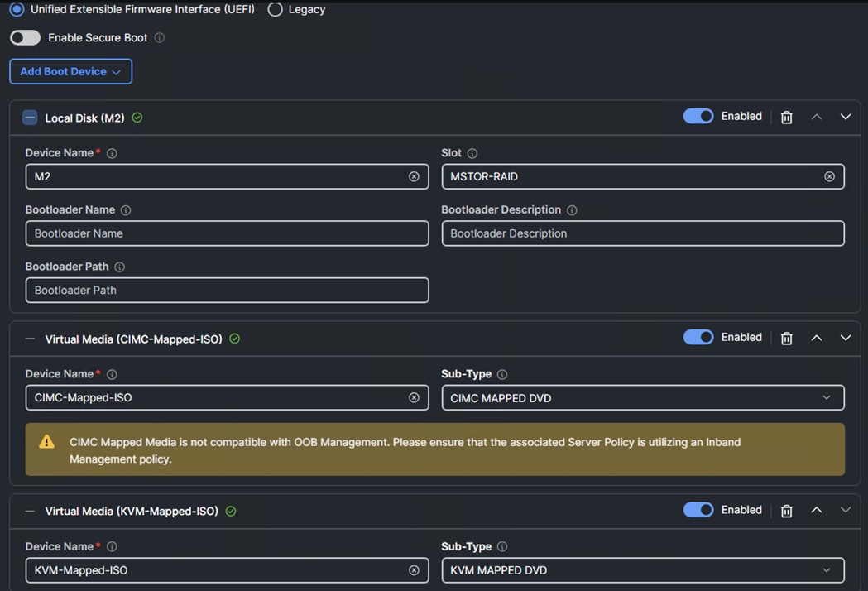The height and width of the screenshot is (591, 868).
Task: Click the KVM-Mapped-ISO valid checkmark icon
Action: (231, 512)
